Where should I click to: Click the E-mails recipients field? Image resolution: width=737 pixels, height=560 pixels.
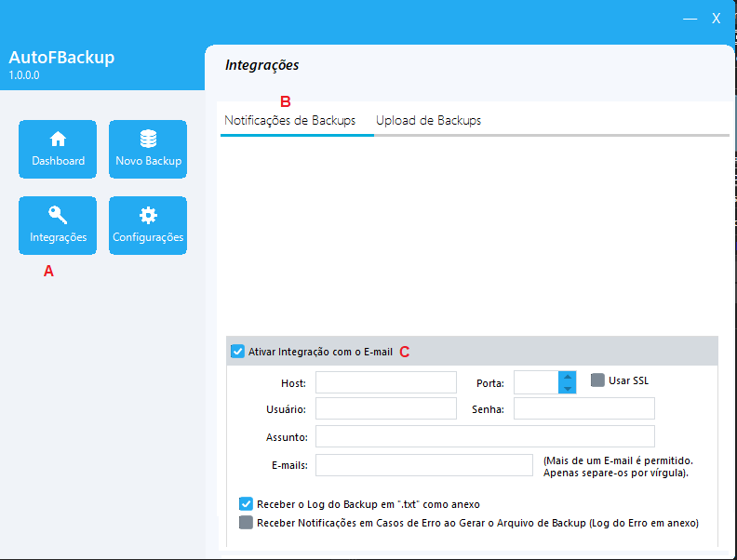point(424,465)
